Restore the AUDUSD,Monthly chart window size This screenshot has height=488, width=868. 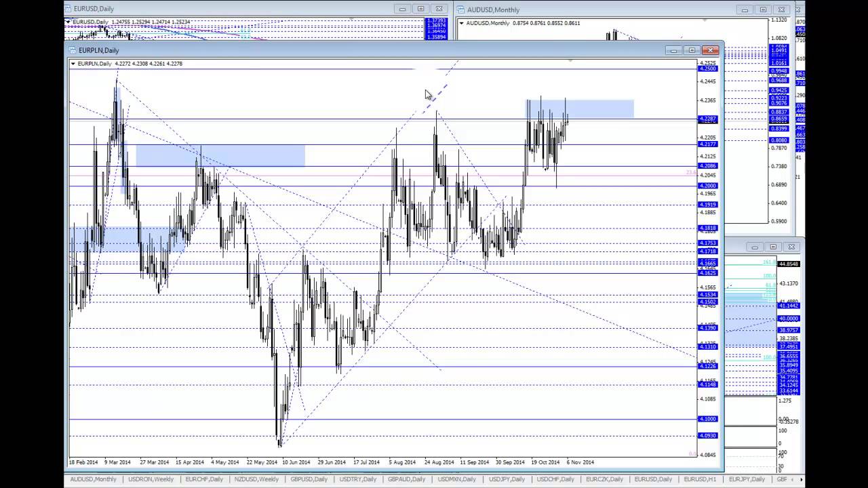(763, 9)
